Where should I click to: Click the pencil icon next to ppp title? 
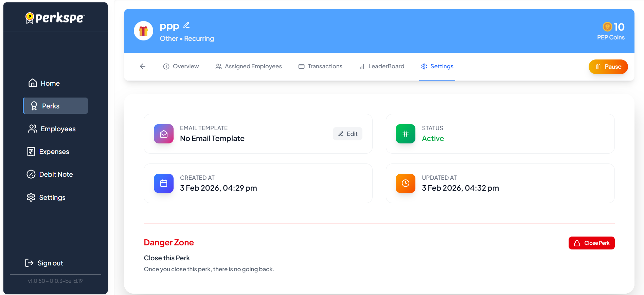[x=186, y=25]
